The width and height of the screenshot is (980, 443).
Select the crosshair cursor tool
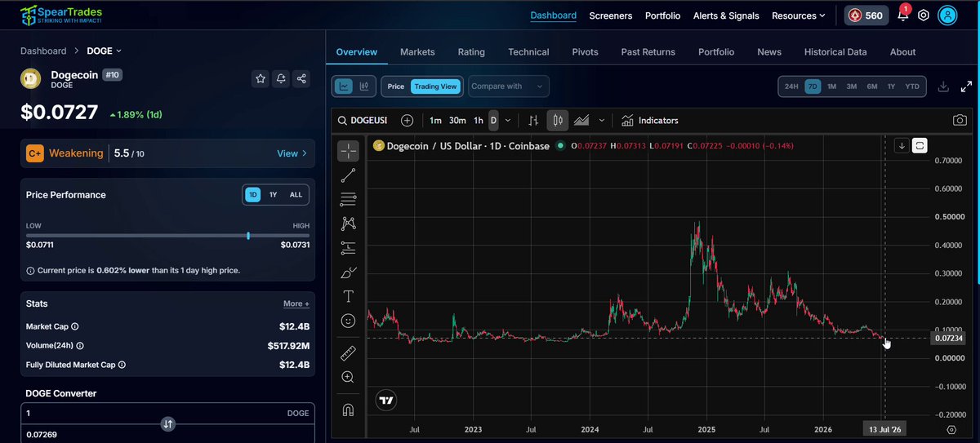[x=349, y=151]
